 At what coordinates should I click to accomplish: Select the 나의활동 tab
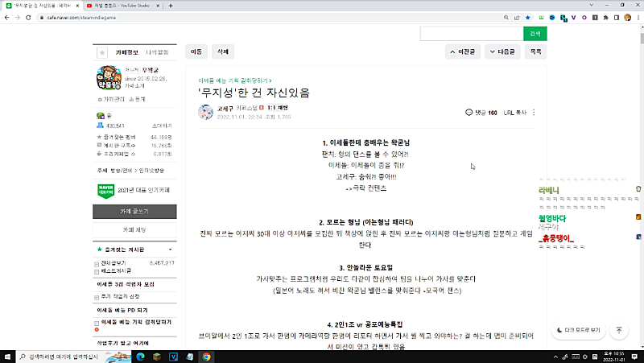(157, 52)
